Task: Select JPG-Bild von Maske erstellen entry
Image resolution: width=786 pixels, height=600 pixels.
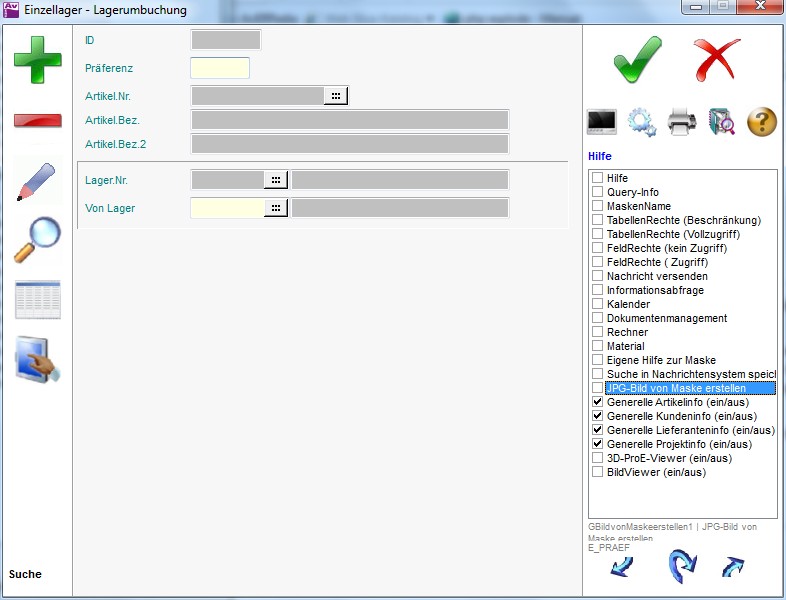Action: point(690,388)
